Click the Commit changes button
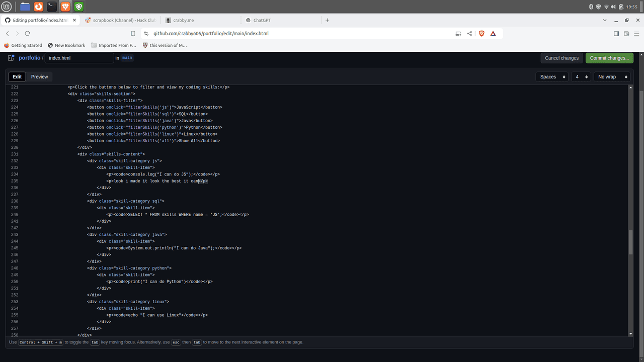The width and height of the screenshot is (644, 362). click(609, 58)
